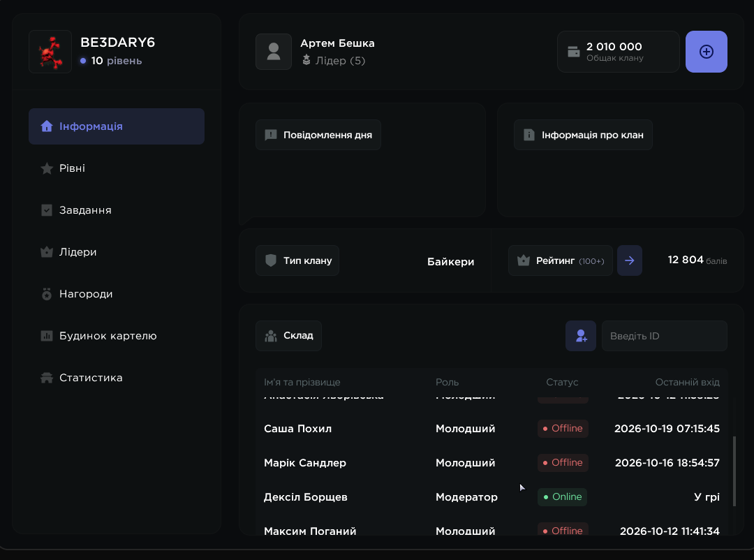Click the Offline status badge of Саша Похил

pyautogui.click(x=563, y=429)
